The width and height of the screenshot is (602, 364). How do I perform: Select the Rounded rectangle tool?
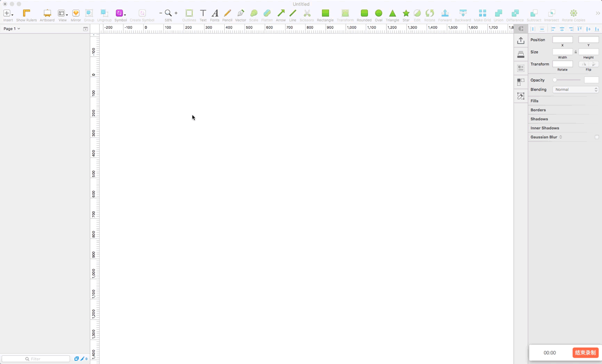click(364, 13)
